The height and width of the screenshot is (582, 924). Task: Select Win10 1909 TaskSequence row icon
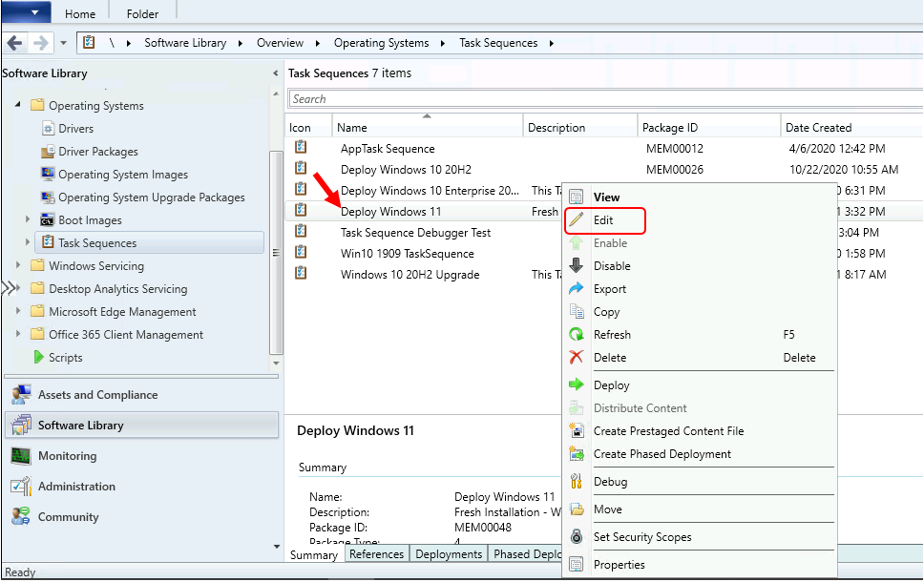tap(301, 252)
